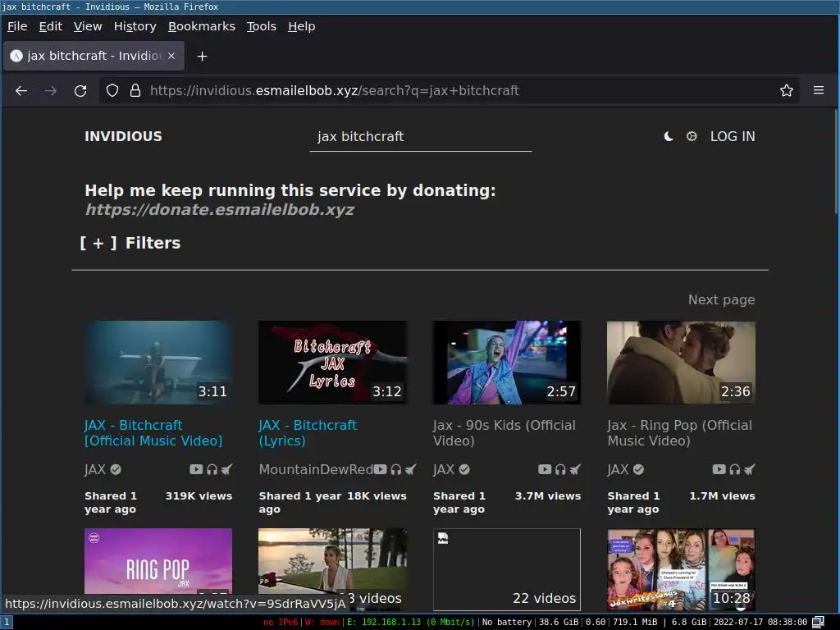Open the View menu
Screen dimensions: 840x630
tap(88, 26)
